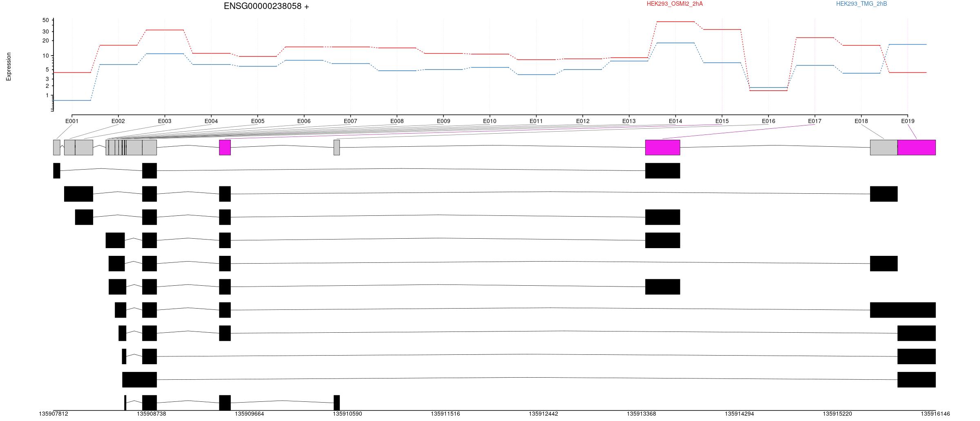This screenshot has width=980, height=421.
Task: Click genomic coordinate 135908738
Action: [x=151, y=414]
